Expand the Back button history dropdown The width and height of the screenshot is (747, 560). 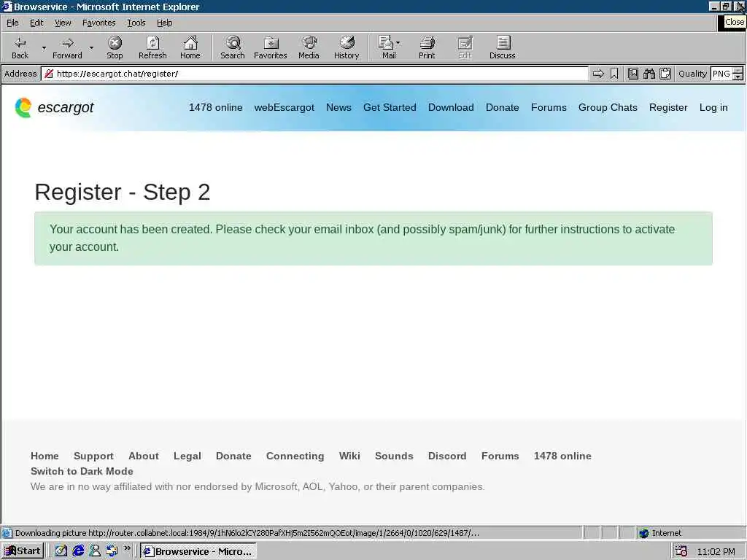coord(44,47)
